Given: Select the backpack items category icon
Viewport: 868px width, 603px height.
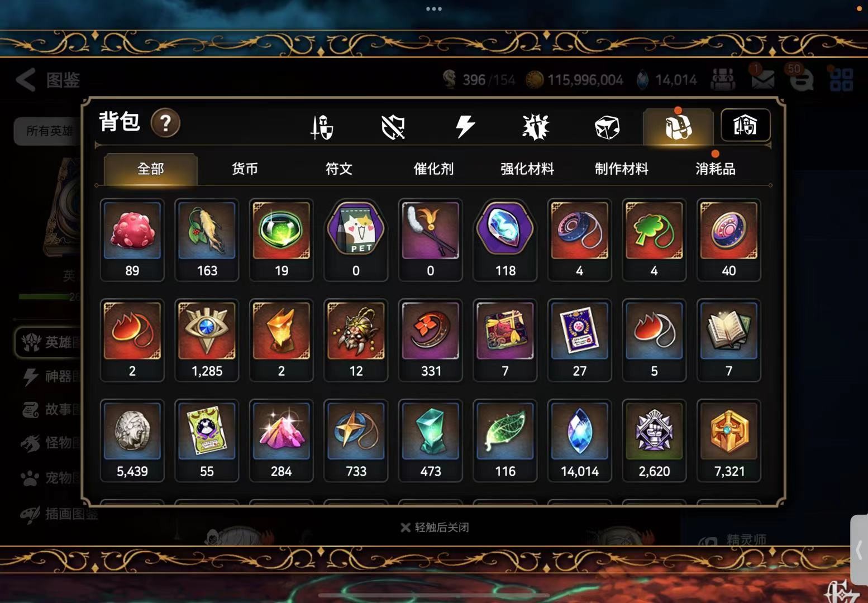Looking at the screenshot, I should point(678,127).
